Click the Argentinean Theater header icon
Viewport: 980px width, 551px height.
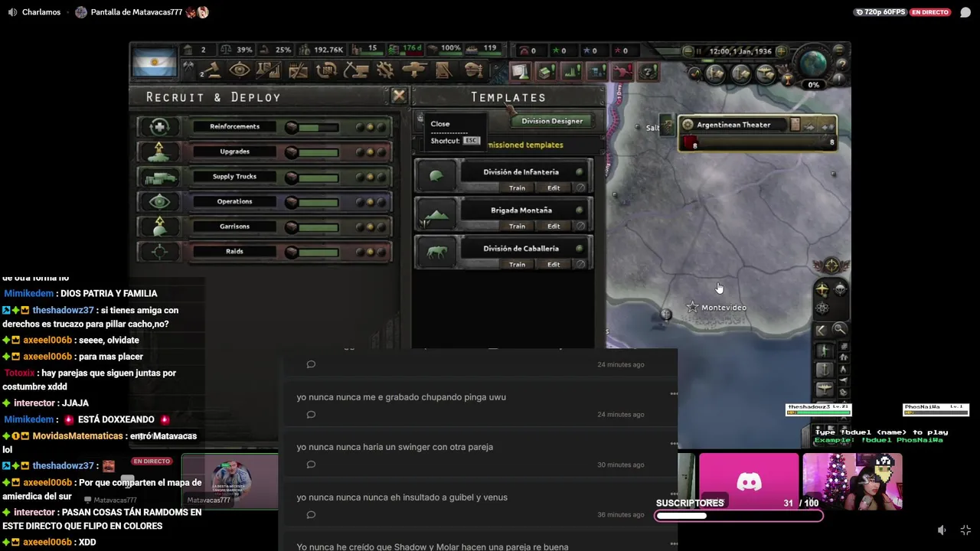(688, 125)
